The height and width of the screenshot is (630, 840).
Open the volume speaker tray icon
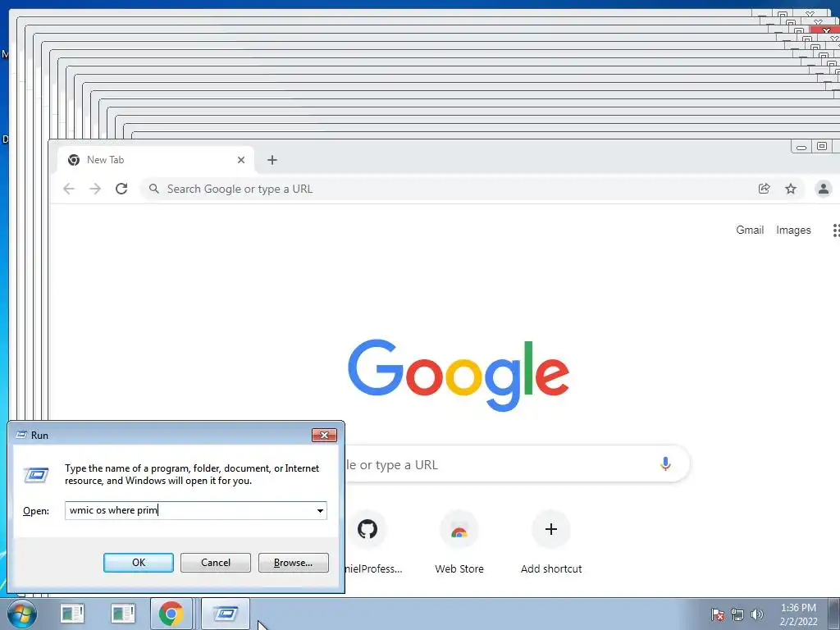point(756,614)
